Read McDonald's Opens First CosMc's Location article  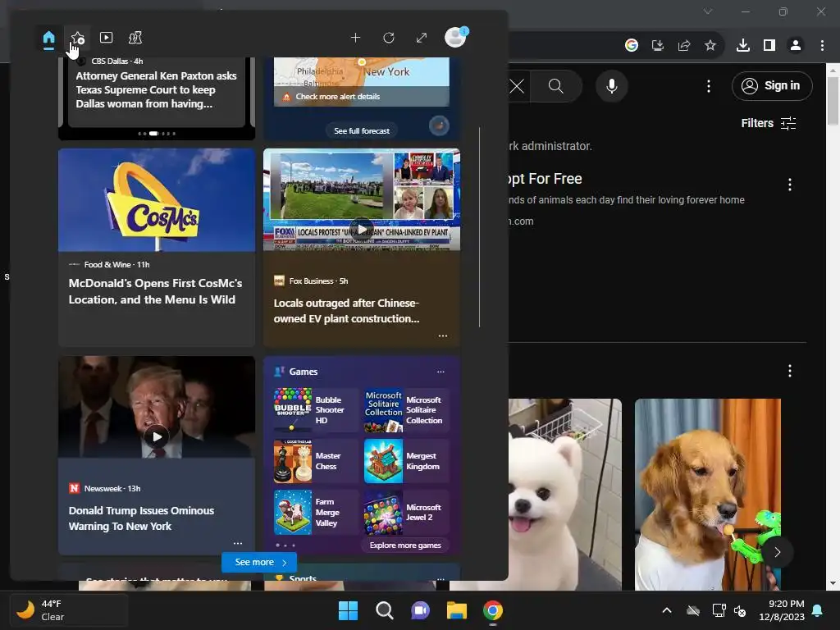(x=155, y=291)
